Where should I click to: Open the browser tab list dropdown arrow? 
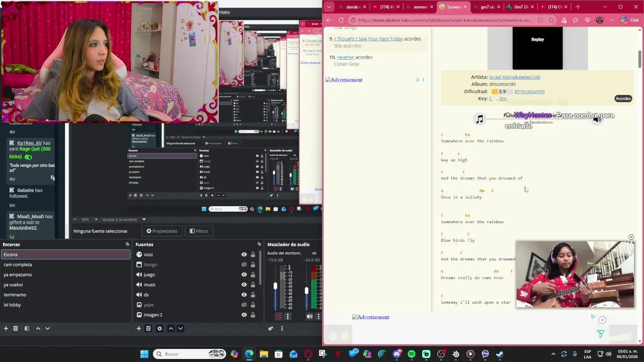pos(329,7)
